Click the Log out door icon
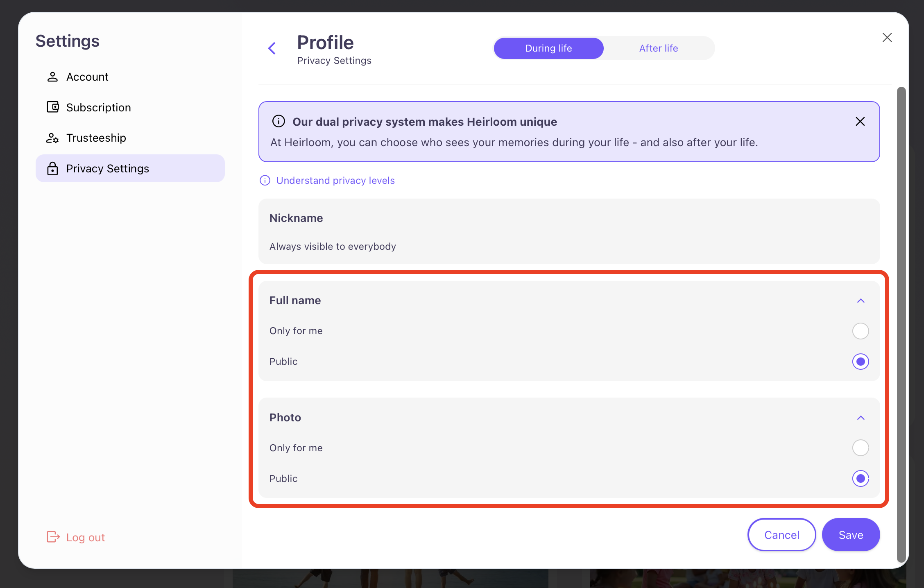924x588 pixels. (53, 537)
